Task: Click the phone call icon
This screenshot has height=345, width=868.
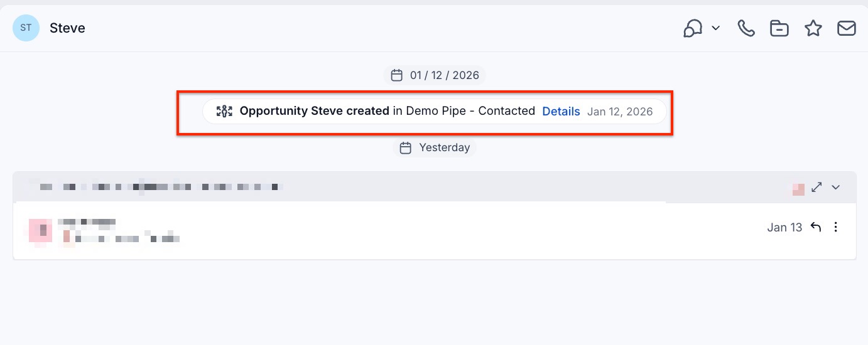Action: 746,28
